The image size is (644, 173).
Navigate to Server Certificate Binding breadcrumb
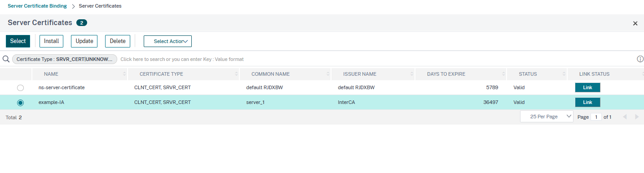pyautogui.click(x=37, y=6)
